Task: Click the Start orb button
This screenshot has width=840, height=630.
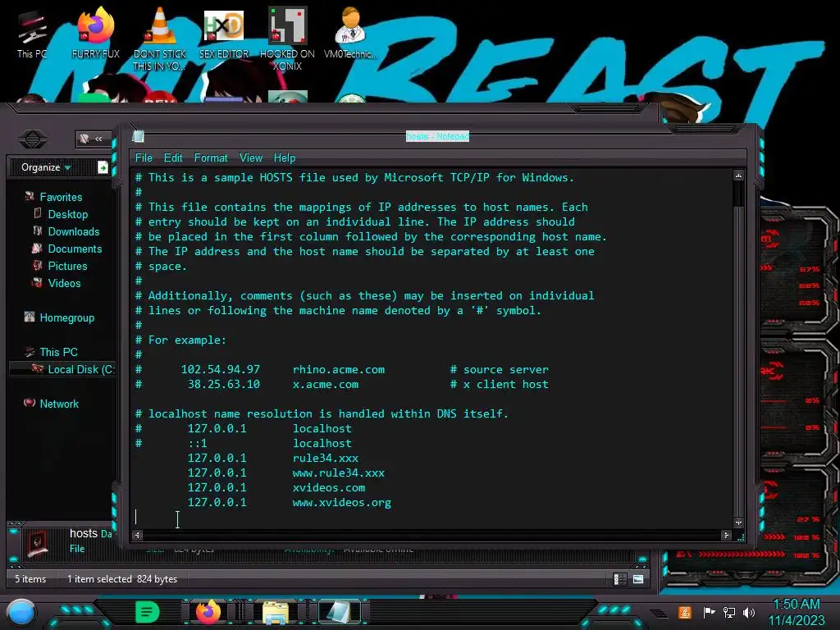Action: (21, 613)
